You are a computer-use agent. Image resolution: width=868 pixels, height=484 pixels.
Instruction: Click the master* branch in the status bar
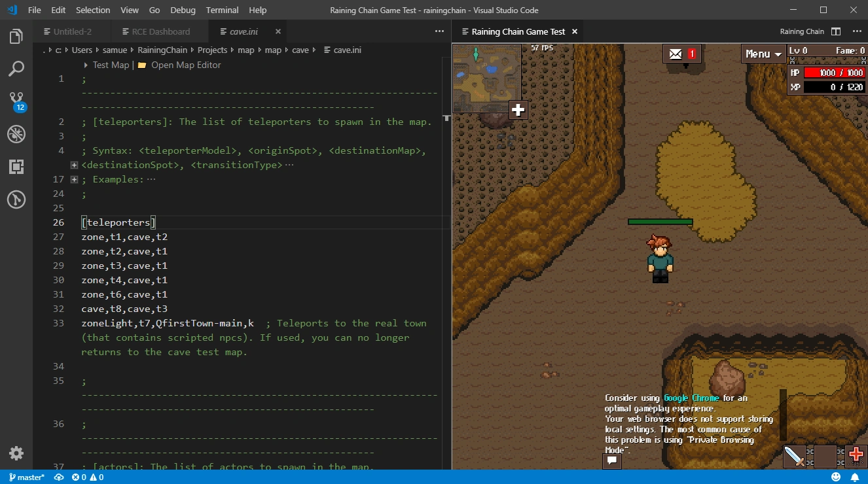(x=27, y=477)
